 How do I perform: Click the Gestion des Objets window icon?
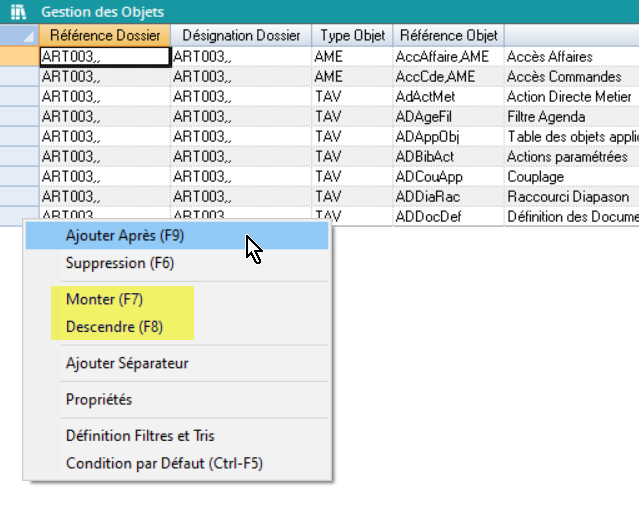[x=17, y=11]
